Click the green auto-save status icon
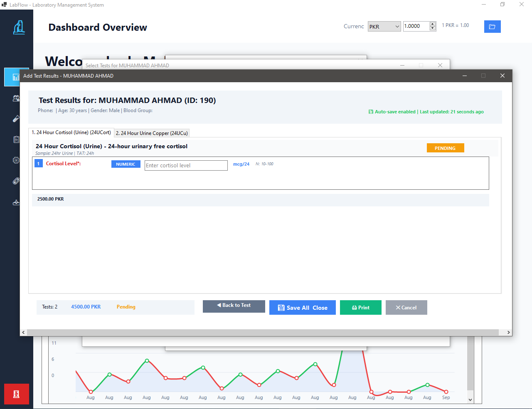The height and width of the screenshot is (409, 532). pyautogui.click(x=371, y=112)
